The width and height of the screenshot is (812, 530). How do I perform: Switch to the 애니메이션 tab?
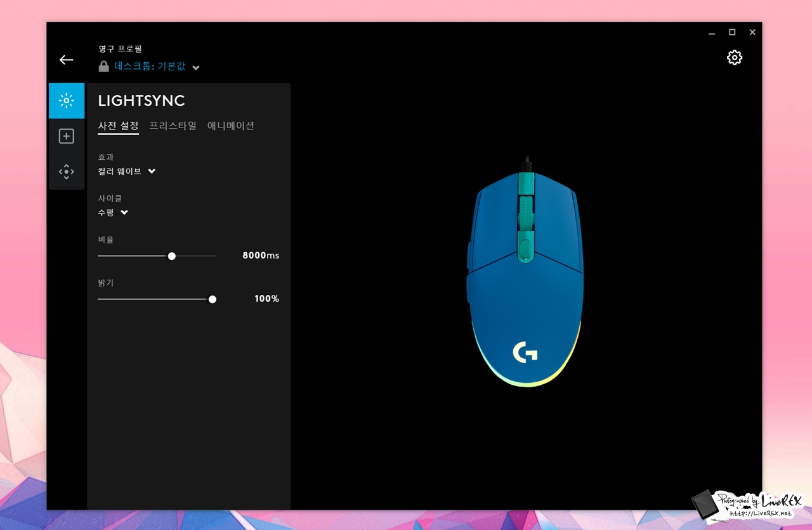(231, 126)
